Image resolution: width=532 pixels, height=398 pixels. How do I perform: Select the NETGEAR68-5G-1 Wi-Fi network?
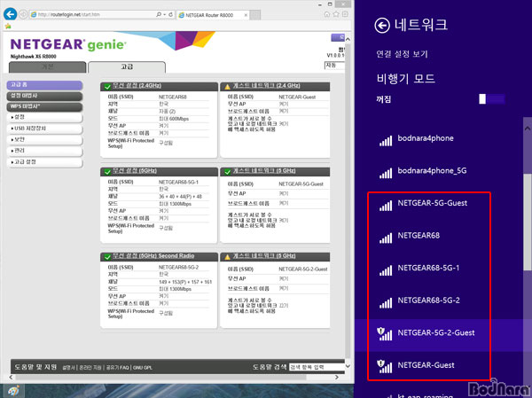coord(438,268)
